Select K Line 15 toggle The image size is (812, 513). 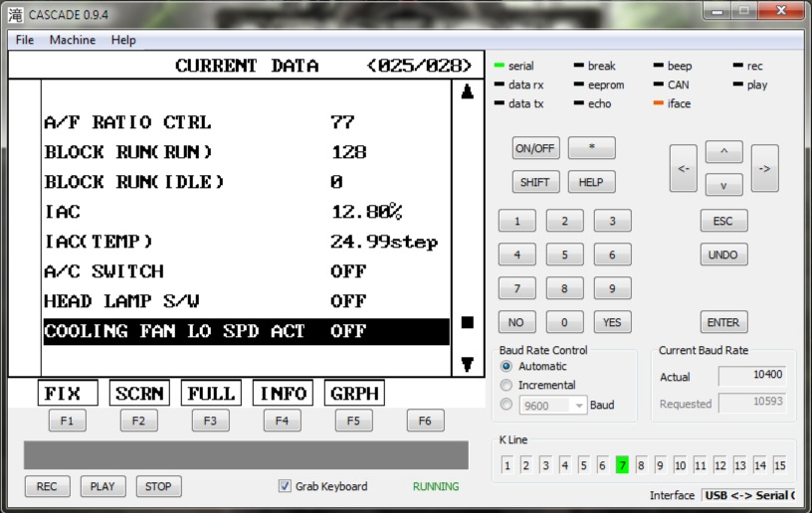(x=779, y=465)
